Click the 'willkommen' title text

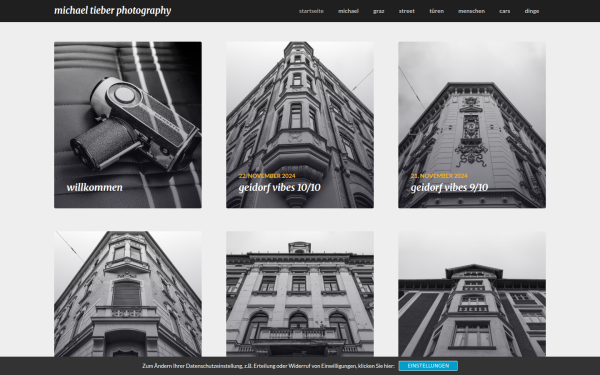click(x=95, y=187)
